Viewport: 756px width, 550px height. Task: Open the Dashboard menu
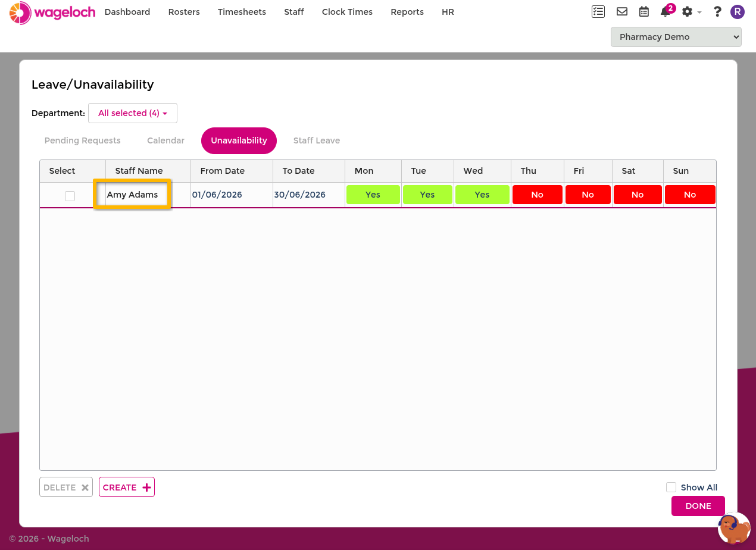tap(127, 12)
